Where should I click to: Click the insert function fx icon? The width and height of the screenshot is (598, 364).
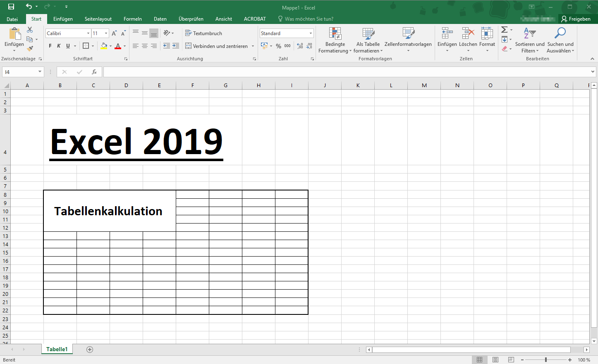click(94, 72)
